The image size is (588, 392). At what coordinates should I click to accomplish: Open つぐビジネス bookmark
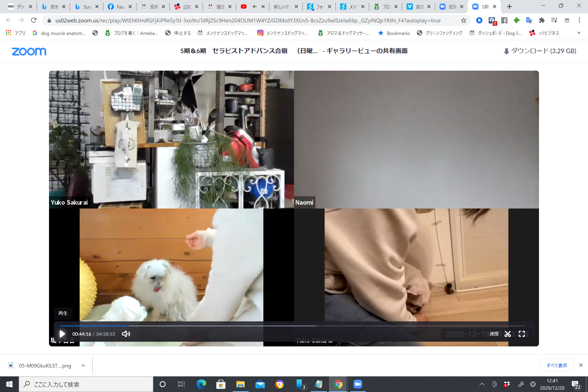(544, 33)
